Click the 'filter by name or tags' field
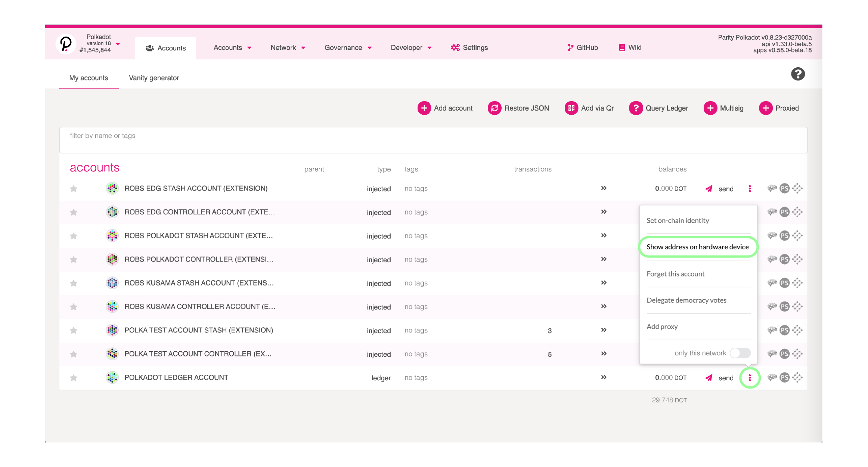 tap(433, 140)
